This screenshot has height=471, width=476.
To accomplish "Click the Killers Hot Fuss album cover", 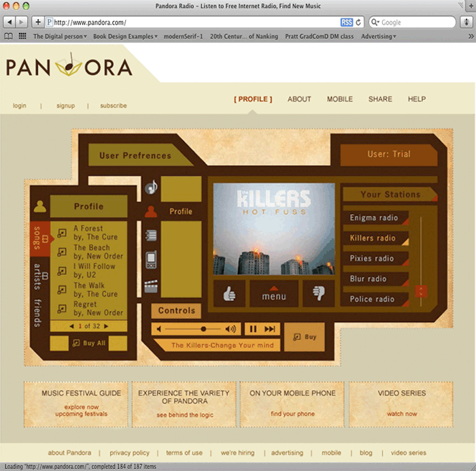I will (x=274, y=229).
